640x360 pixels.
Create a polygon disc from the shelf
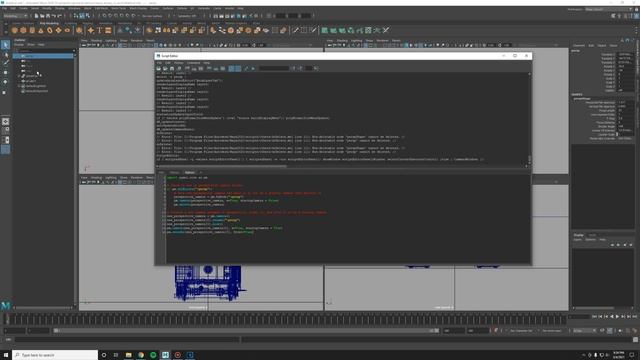(x=67, y=30)
